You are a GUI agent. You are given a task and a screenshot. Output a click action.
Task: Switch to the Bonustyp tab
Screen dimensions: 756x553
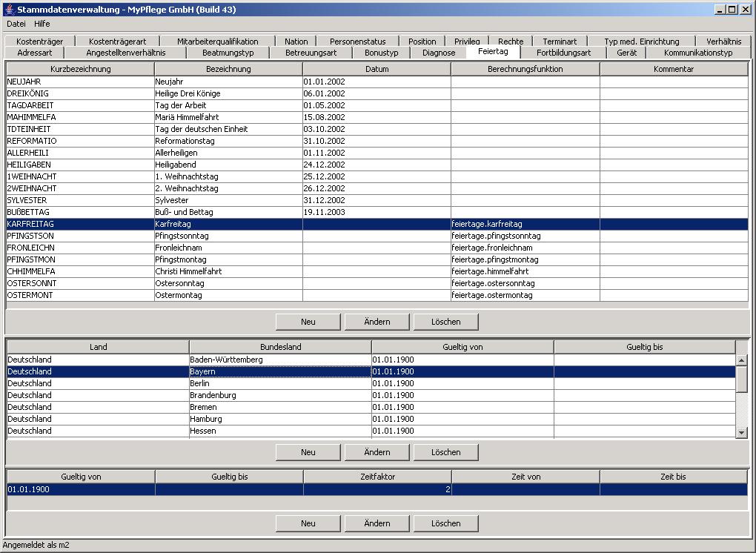(x=382, y=53)
